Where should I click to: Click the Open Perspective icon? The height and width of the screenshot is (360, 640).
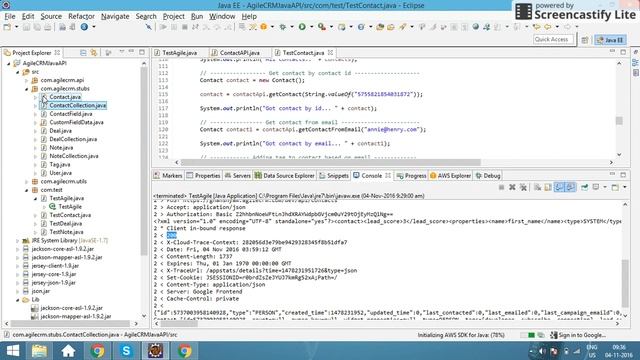point(585,40)
